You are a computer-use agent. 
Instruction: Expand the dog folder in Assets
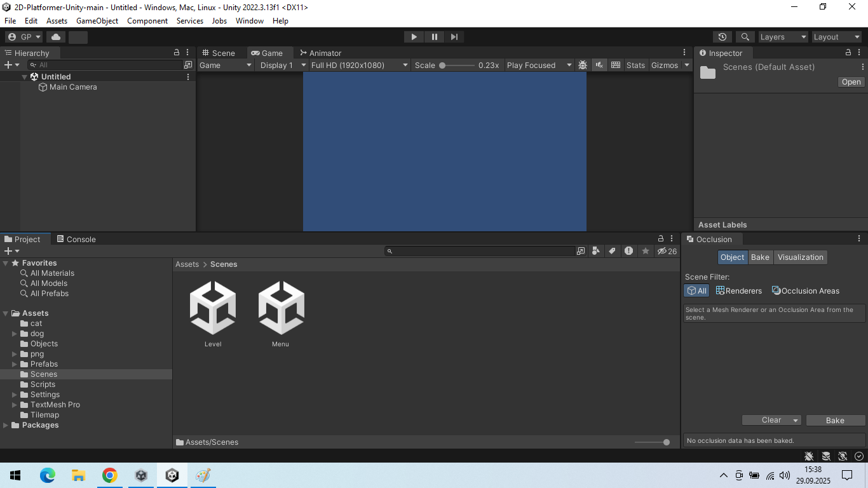15,334
